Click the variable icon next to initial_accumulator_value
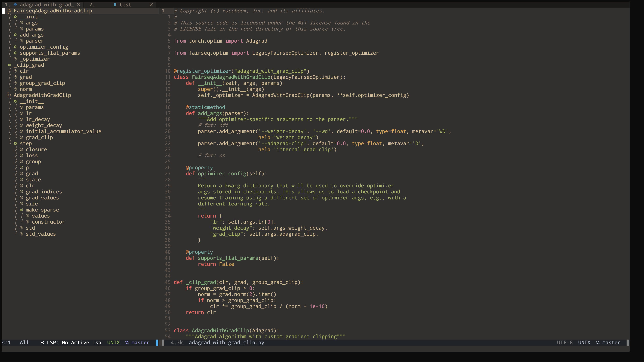The width and height of the screenshot is (644, 362). point(21,131)
